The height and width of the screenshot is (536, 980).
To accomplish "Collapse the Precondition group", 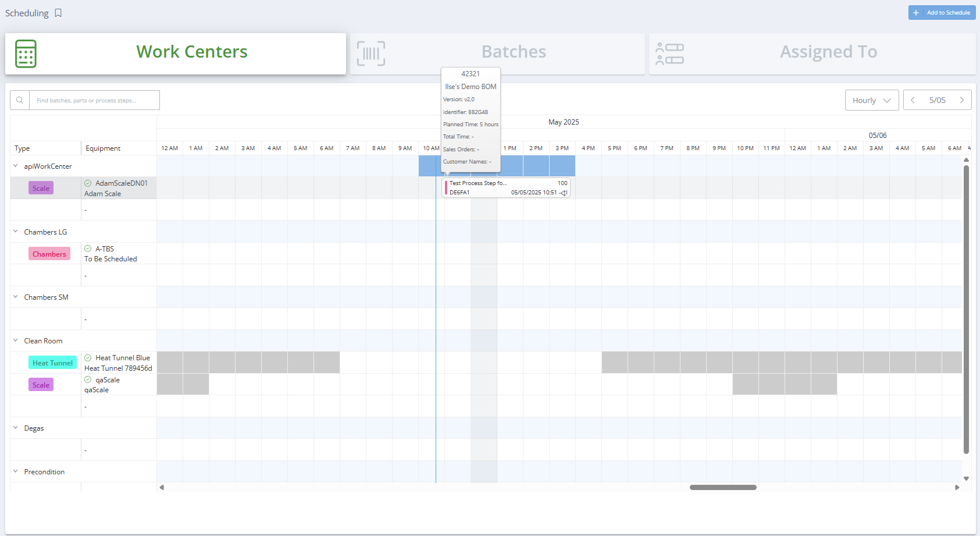I will pos(16,471).
